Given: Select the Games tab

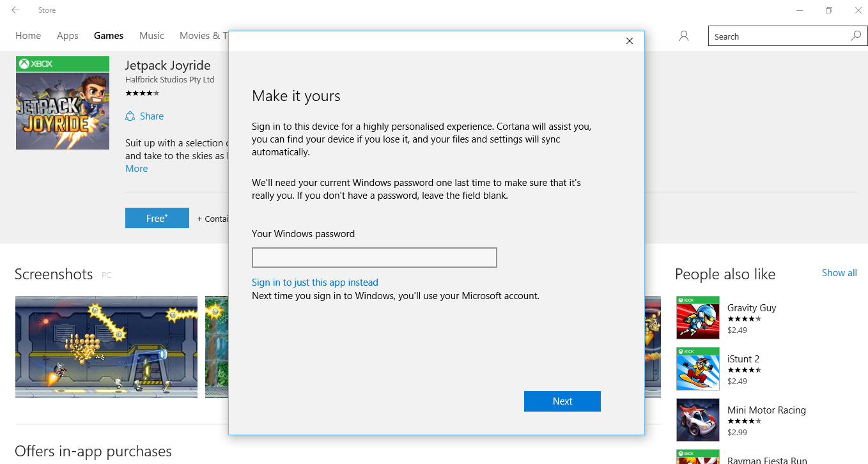Looking at the screenshot, I should click(109, 36).
